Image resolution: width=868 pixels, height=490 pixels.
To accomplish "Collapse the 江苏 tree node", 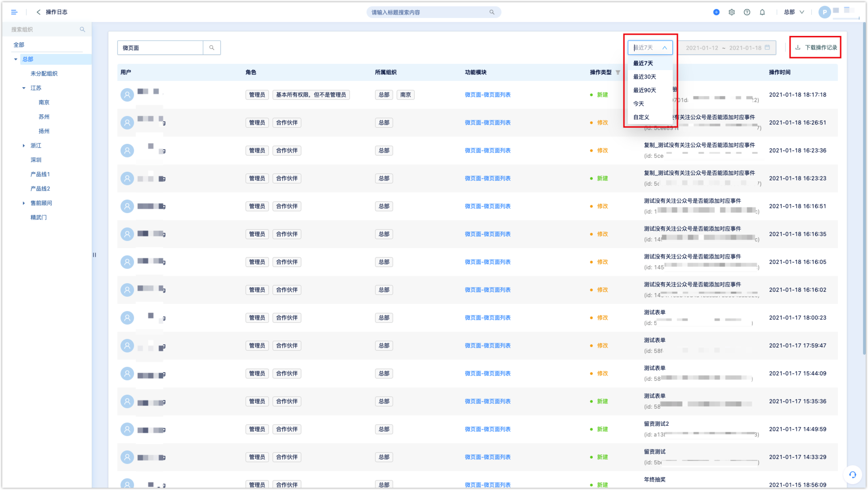I will coord(24,88).
